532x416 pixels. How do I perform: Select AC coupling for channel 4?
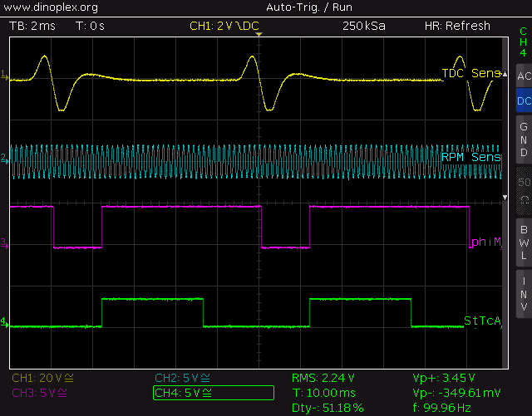[523, 76]
